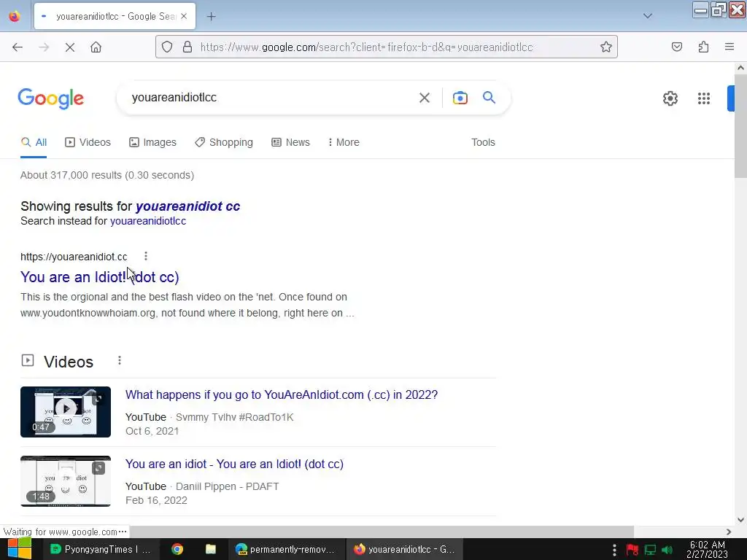Go back to the previous page
The width and height of the screenshot is (747, 560).
pyautogui.click(x=18, y=47)
